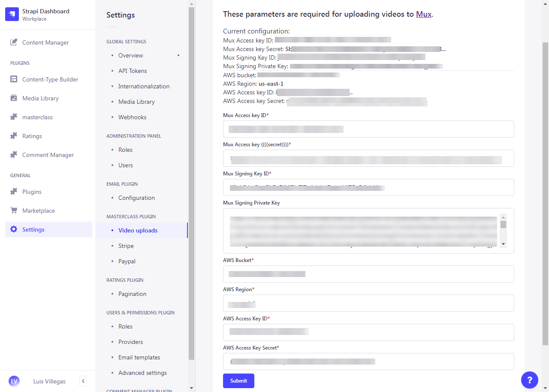This screenshot has height=392, width=549.
Task: Open Webhooks settings page
Action: [x=133, y=117]
